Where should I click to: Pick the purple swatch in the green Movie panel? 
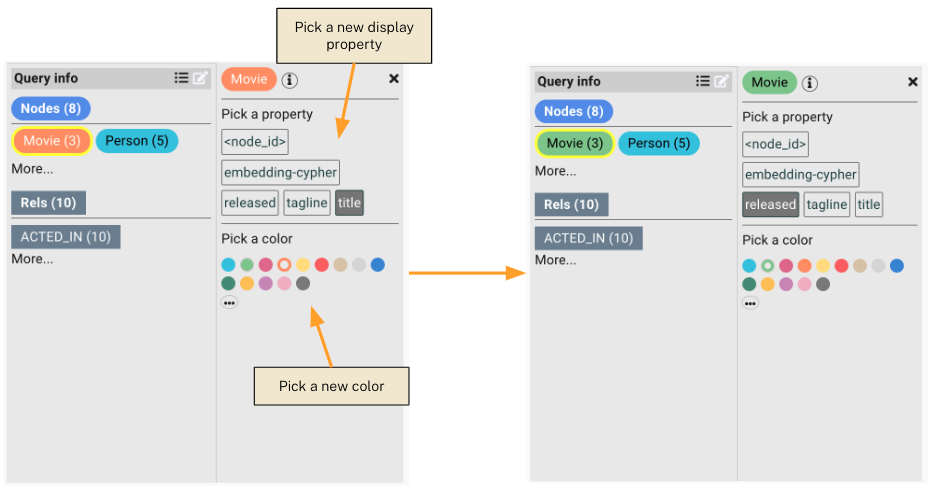(x=786, y=284)
